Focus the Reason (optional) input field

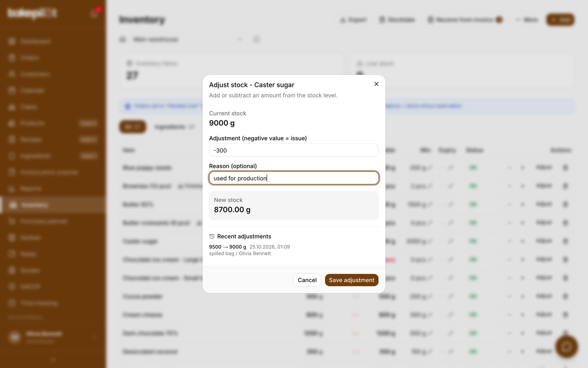[294, 178]
